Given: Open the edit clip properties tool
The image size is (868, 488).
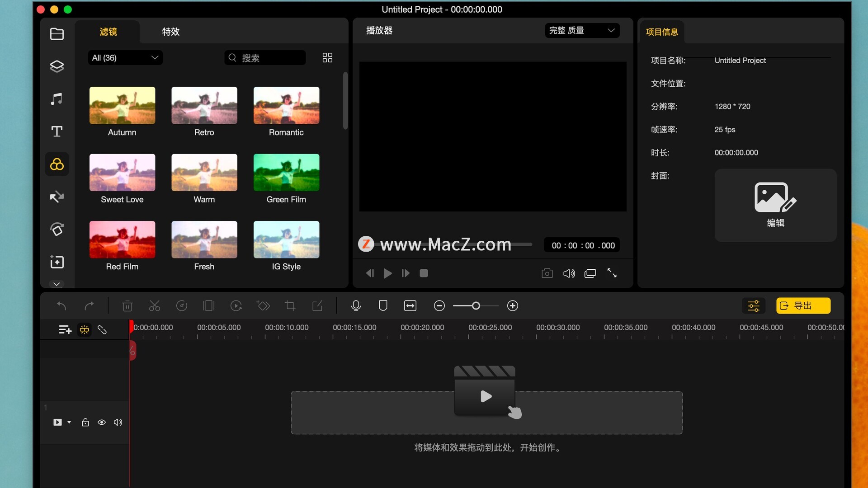Looking at the screenshot, I should coord(317,306).
